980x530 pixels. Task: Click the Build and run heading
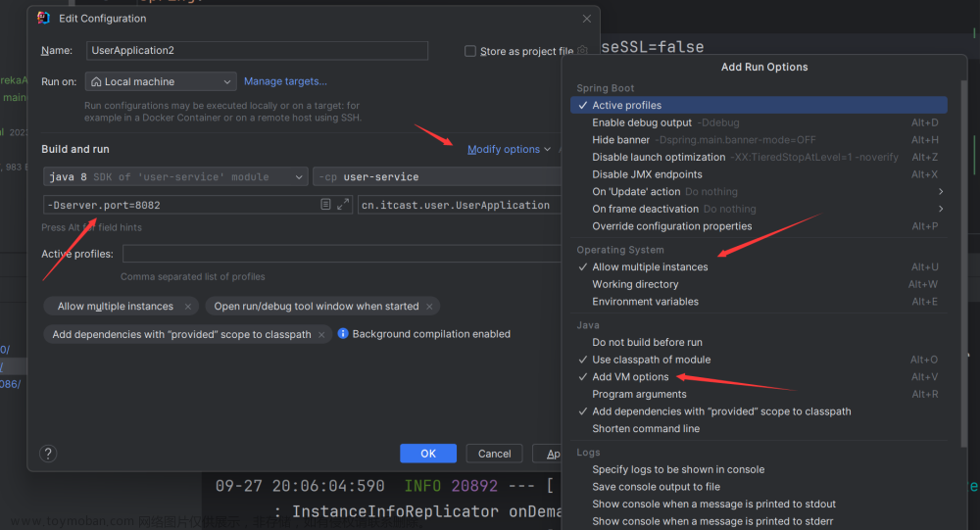point(75,149)
